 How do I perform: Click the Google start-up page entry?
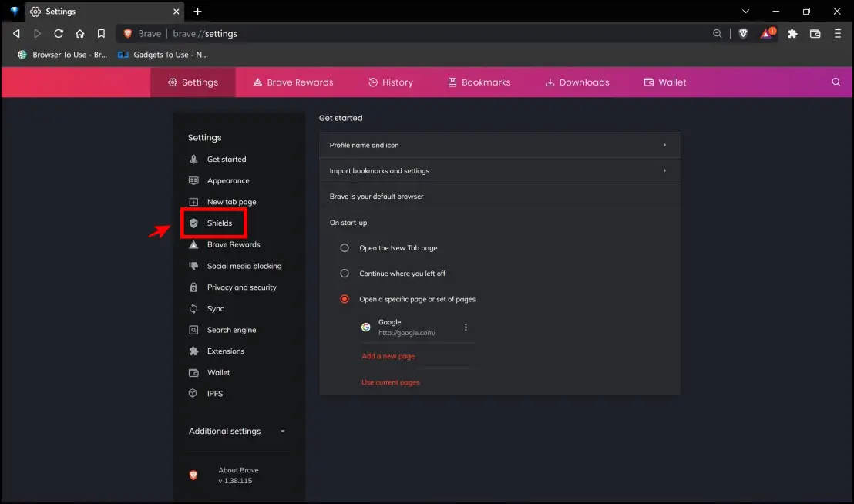[409, 327]
